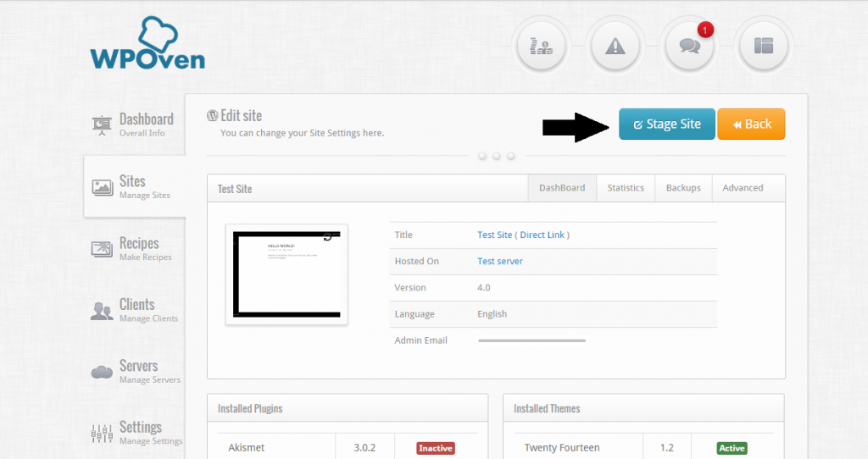This screenshot has height=459, width=868.
Task: Click the Test Site panel heading
Action: pos(235,189)
